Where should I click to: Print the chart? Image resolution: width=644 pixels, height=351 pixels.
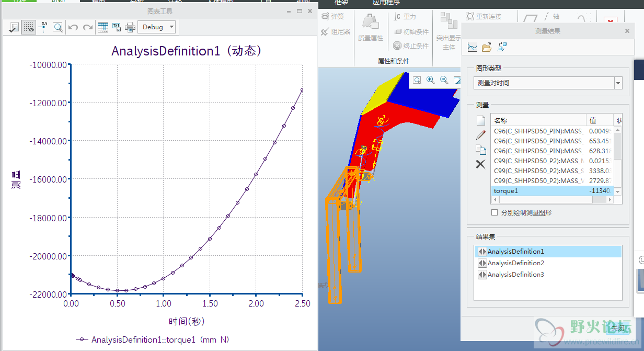coord(130,27)
